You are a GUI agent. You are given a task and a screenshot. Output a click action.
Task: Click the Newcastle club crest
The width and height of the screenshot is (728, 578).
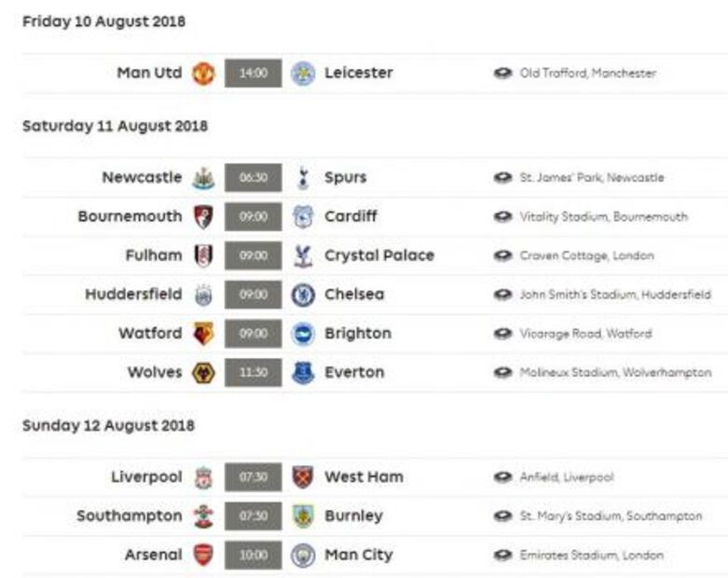pyautogui.click(x=203, y=177)
